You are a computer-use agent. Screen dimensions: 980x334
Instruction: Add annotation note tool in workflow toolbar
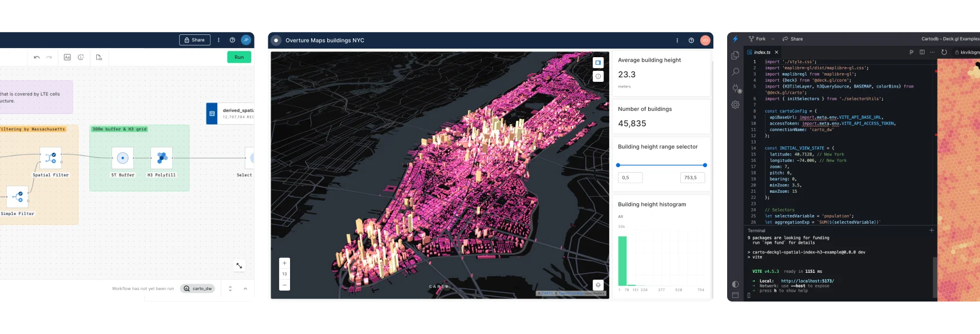(x=67, y=57)
